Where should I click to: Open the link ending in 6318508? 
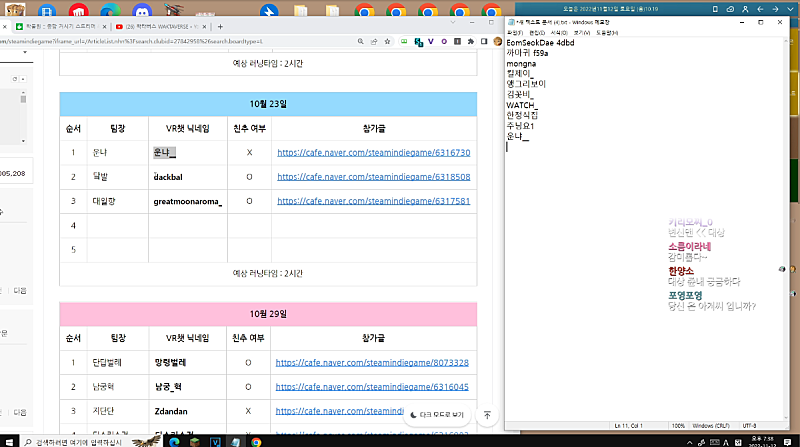coord(373,177)
